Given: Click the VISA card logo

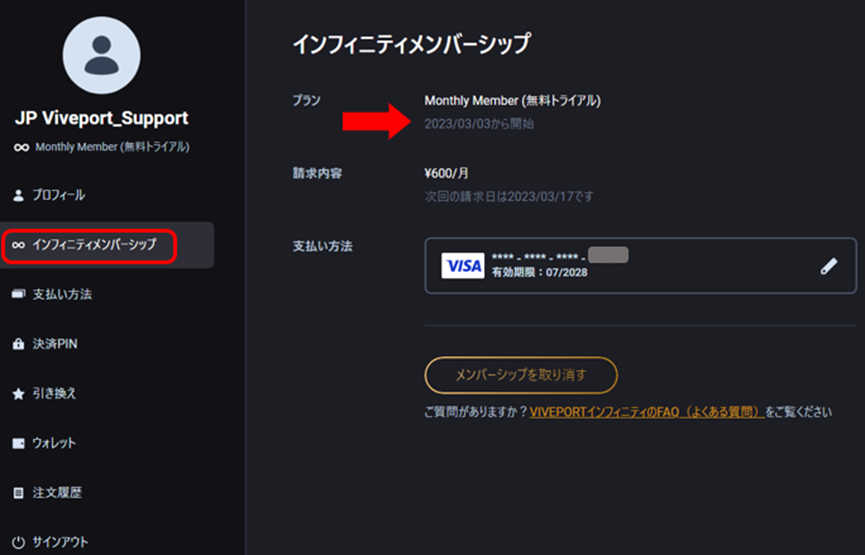Looking at the screenshot, I should pyautogui.click(x=463, y=266).
